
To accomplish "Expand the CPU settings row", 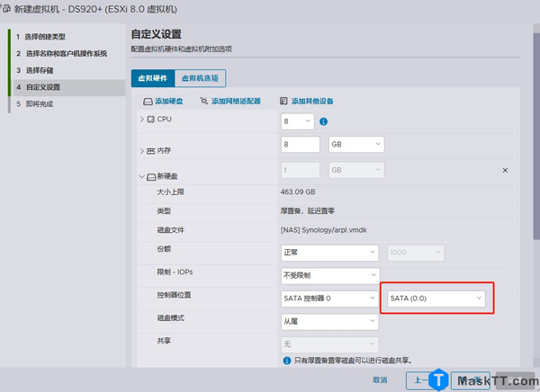I will point(141,119).
